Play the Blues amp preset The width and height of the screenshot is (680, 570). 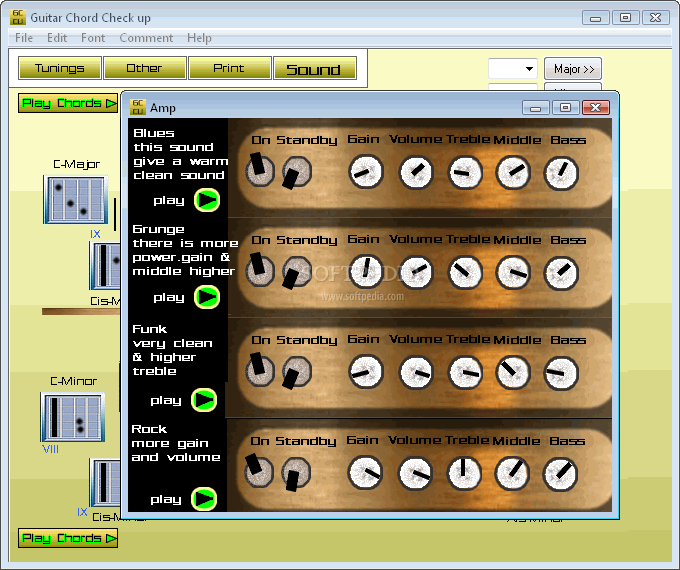207,200
